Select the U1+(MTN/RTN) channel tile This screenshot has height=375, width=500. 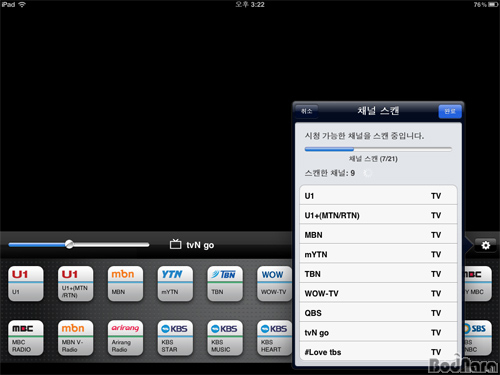pyautogui.click(x=75, y=284)
